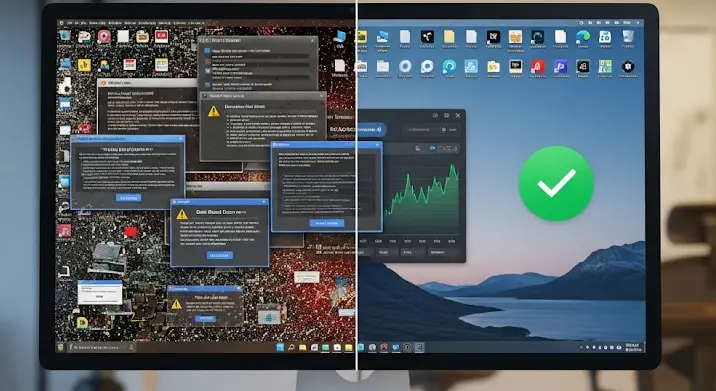Open the white speech bubble disc desktop icon
The image size is (716, 391).
427,67
